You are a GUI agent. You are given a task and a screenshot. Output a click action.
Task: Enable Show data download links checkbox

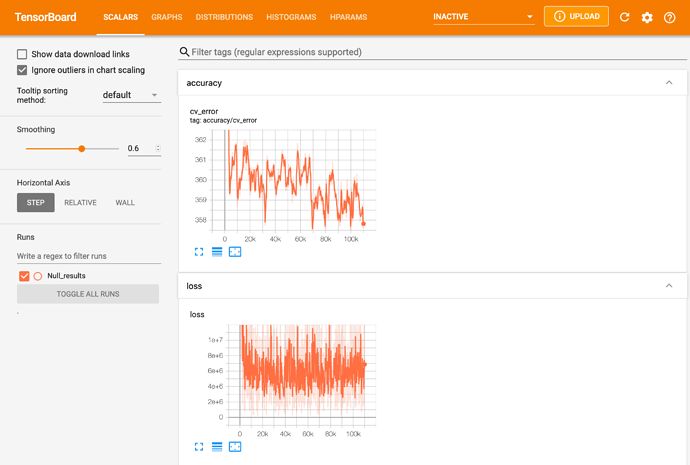[23, 54]
